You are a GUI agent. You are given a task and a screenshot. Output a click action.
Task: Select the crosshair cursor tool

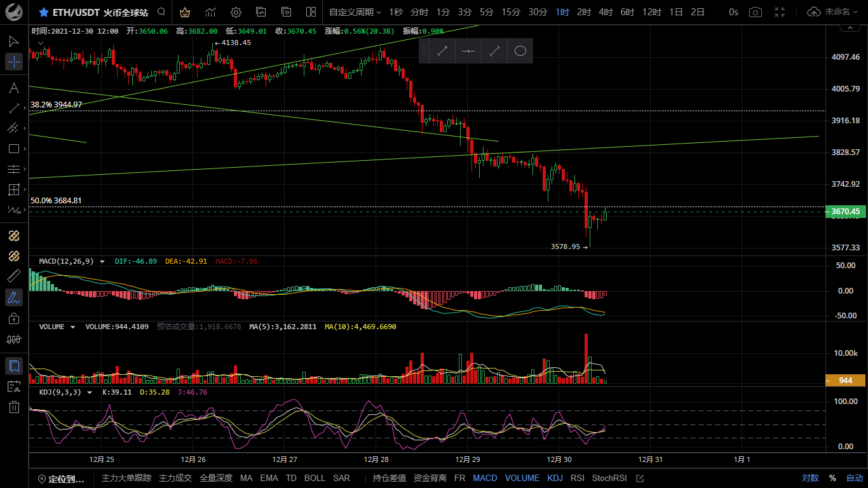click(x=14, y=62)
